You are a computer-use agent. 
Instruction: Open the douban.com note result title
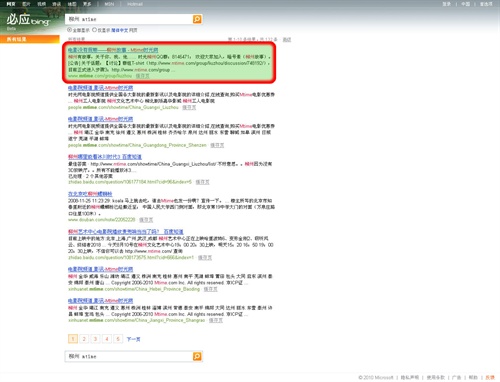[90, 194]
